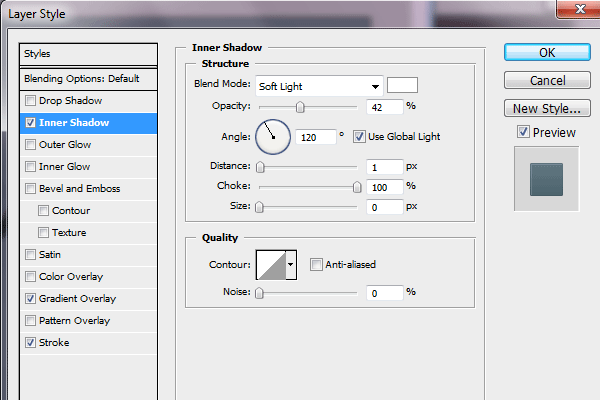Image resolution: width=600 pixels, height=400 pixels.
Task: Select Blending Options: Default
Action: [x=89, y=78]
